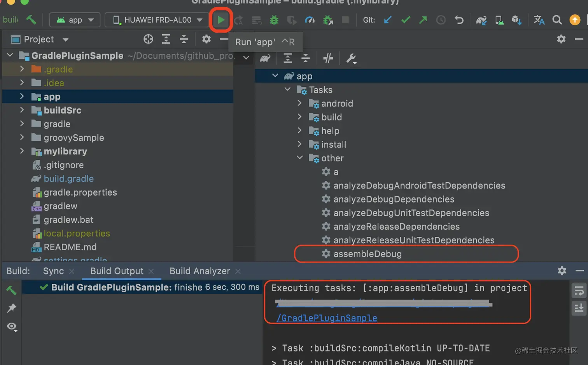Select the groovySample folder

(73, 138)
